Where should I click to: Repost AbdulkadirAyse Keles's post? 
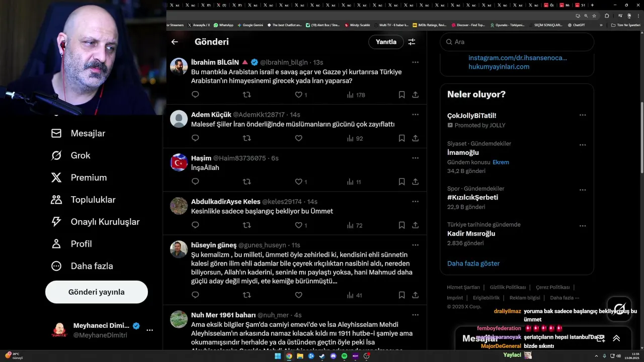pos(247,225)
